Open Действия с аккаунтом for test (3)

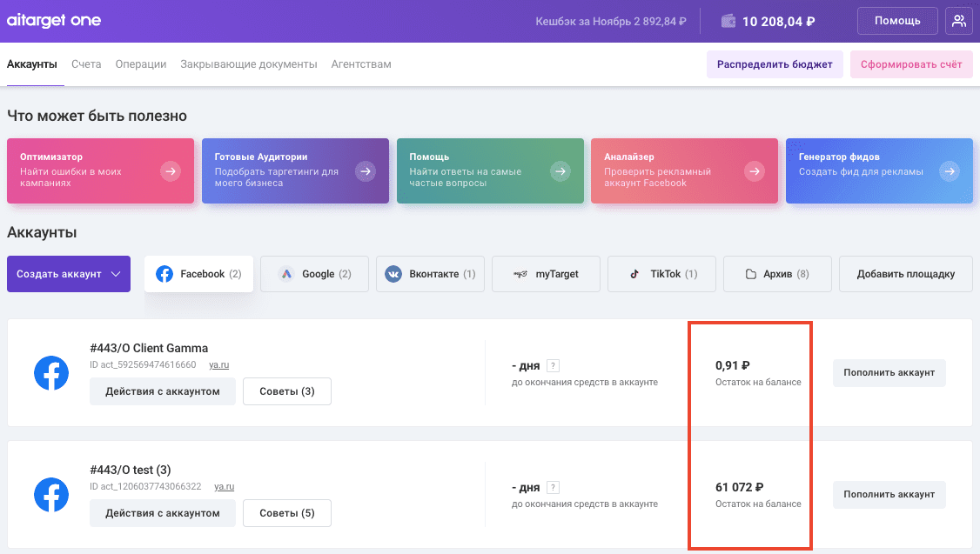click(x=163, y=513)
